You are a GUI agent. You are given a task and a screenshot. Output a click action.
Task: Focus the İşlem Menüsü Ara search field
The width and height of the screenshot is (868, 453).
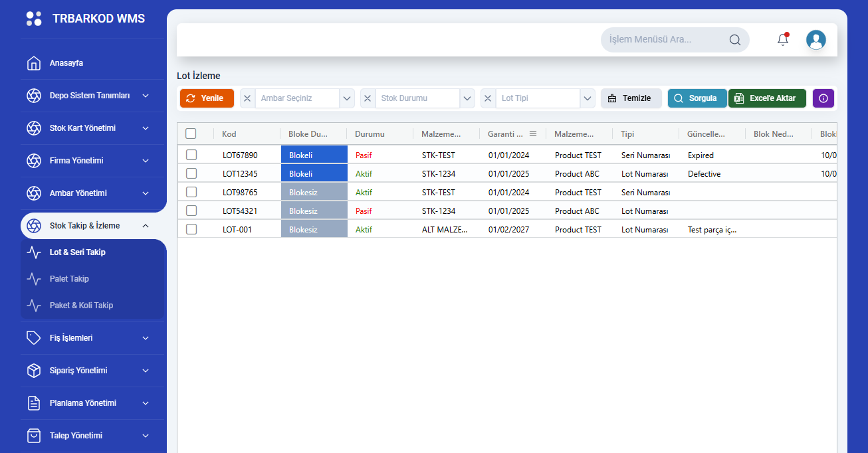pos(665,40)
